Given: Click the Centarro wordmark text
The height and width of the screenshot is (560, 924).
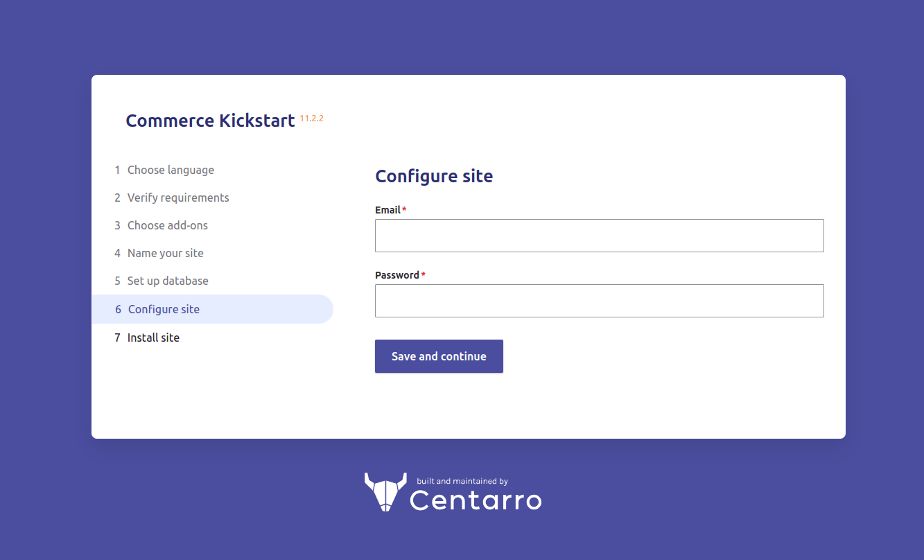Looking at the screenshot, I should (x=476, y=500).
